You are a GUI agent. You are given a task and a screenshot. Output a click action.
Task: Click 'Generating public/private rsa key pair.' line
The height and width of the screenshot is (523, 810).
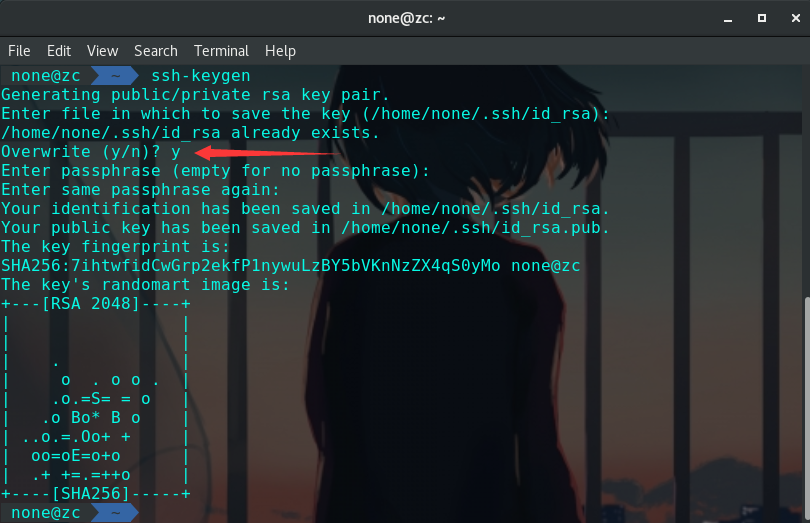pos(195,95)
